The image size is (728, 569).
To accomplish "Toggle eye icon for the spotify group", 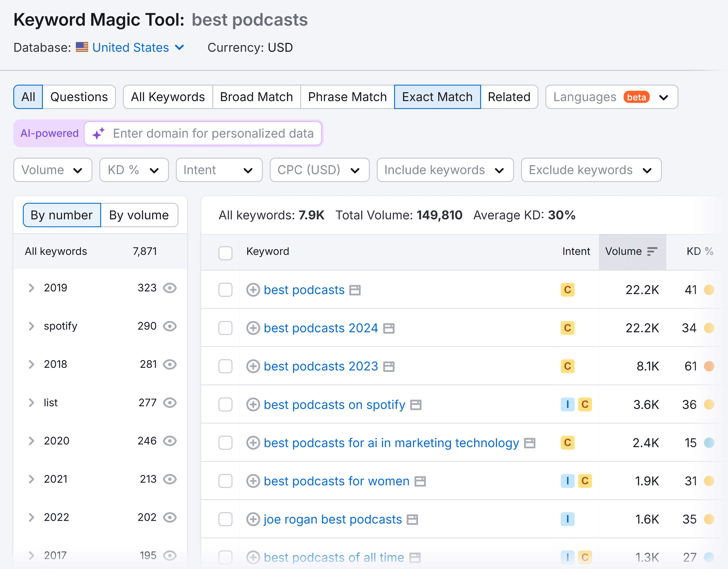I will [170, 326].
